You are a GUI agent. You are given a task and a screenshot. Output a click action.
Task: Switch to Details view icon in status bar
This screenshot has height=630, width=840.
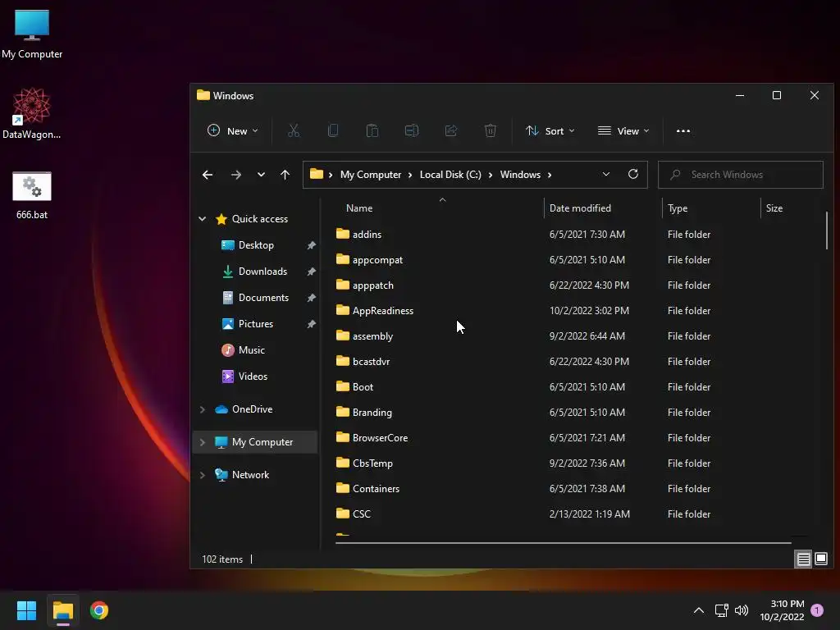(804, 559)
